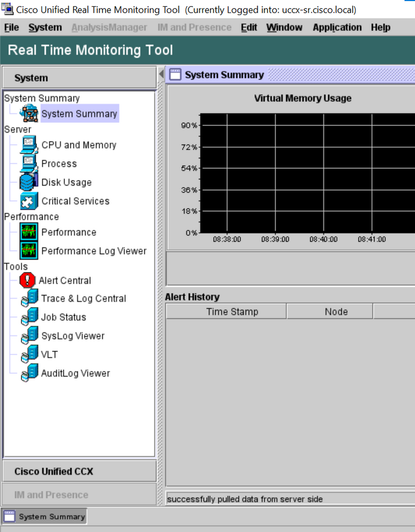Click the Disk Usage database icon
The height and width of the screenshot is (532, 415).
29,182
